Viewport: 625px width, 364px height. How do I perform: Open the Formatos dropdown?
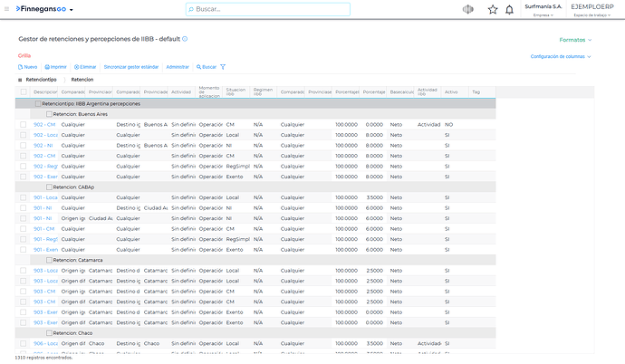(x=575, y=40)
